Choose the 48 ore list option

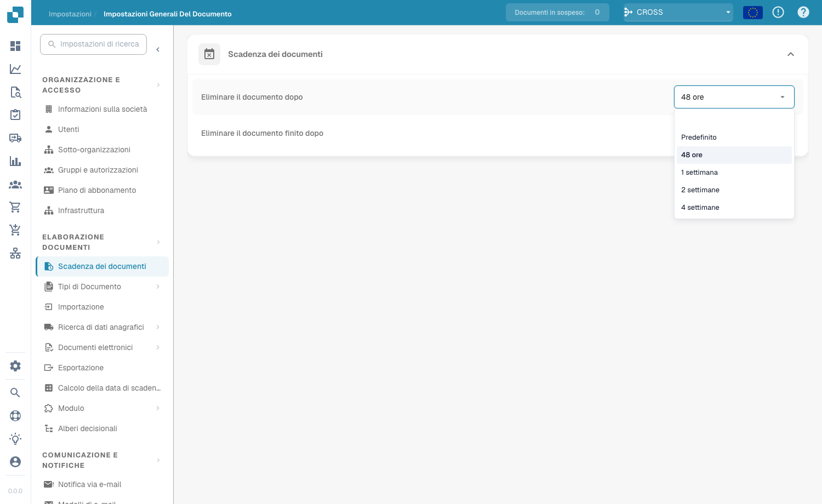(734, 155)
